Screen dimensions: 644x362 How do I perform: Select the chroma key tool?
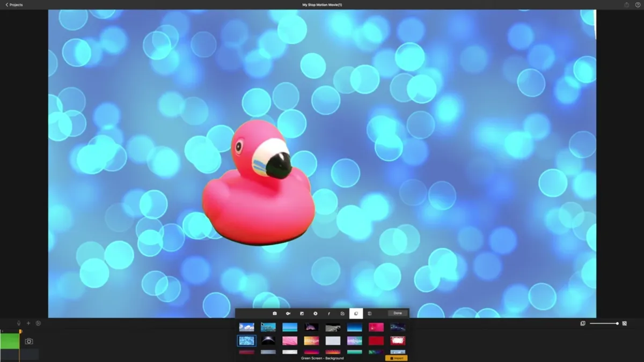point(288,313)
